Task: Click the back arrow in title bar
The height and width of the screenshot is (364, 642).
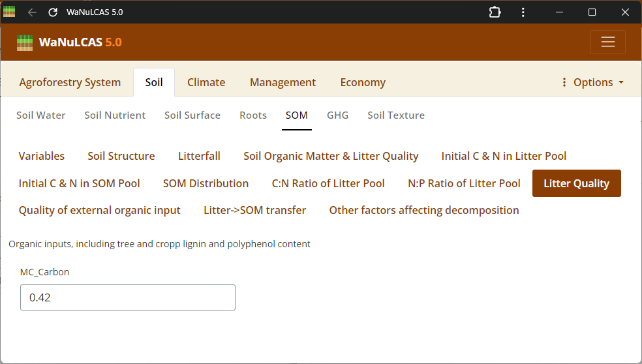Action: pos(32,12)
